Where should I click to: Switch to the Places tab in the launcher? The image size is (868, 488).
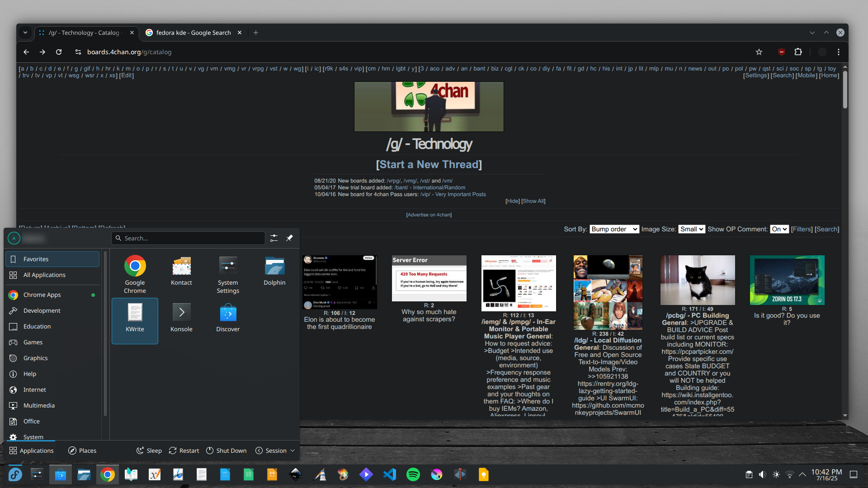(82, 450)
